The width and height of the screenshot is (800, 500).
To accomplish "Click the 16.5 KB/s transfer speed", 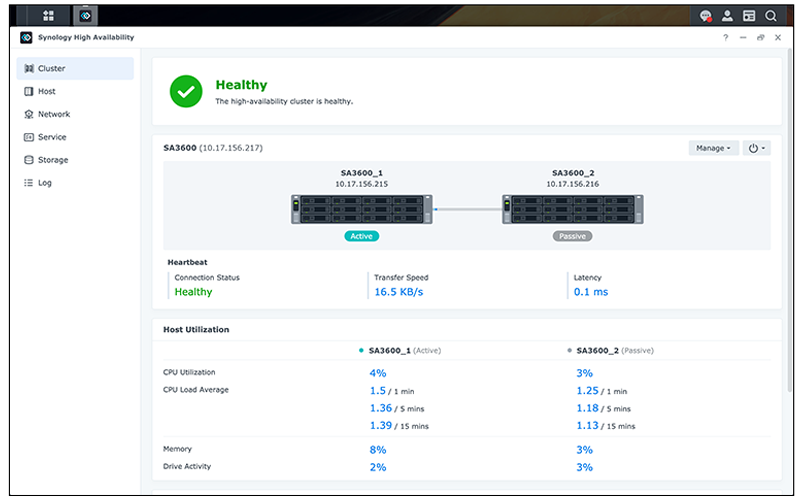I will click(399, 292).
